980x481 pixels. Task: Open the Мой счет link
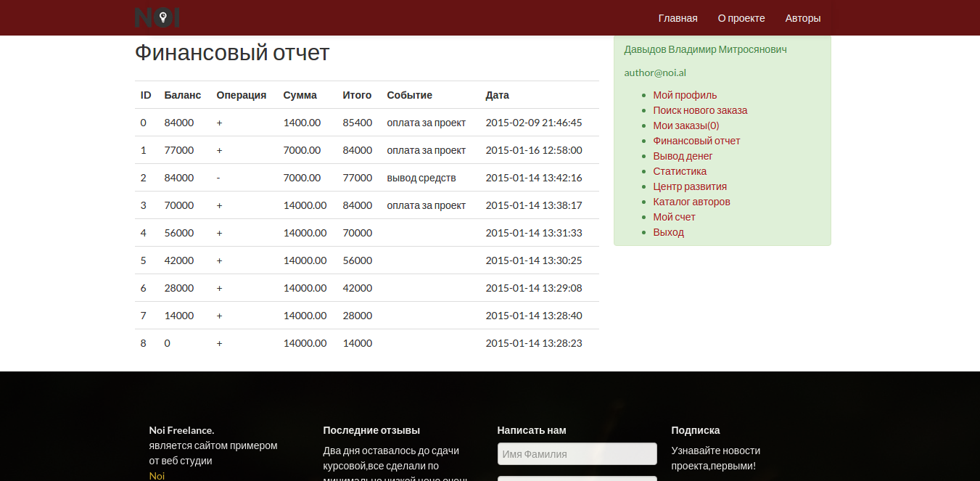click(x=674, y=217)
